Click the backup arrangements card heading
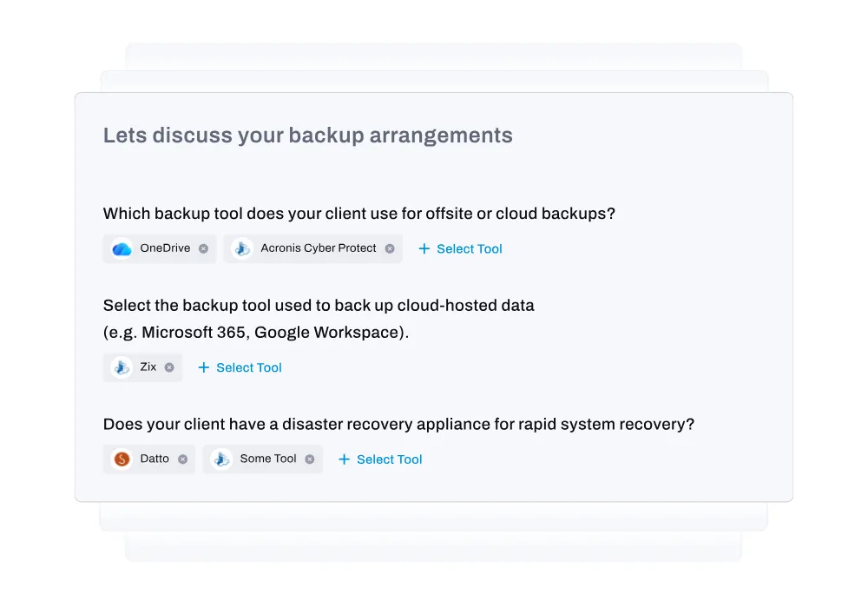This screenshot has height=608, width=868. tap(307, 135)
